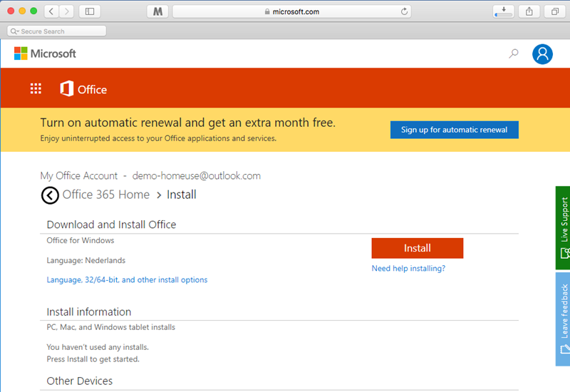570x392 pixels.
Task: Click the magnifier search icon on Microsoft header
Action: click(513, 54)
